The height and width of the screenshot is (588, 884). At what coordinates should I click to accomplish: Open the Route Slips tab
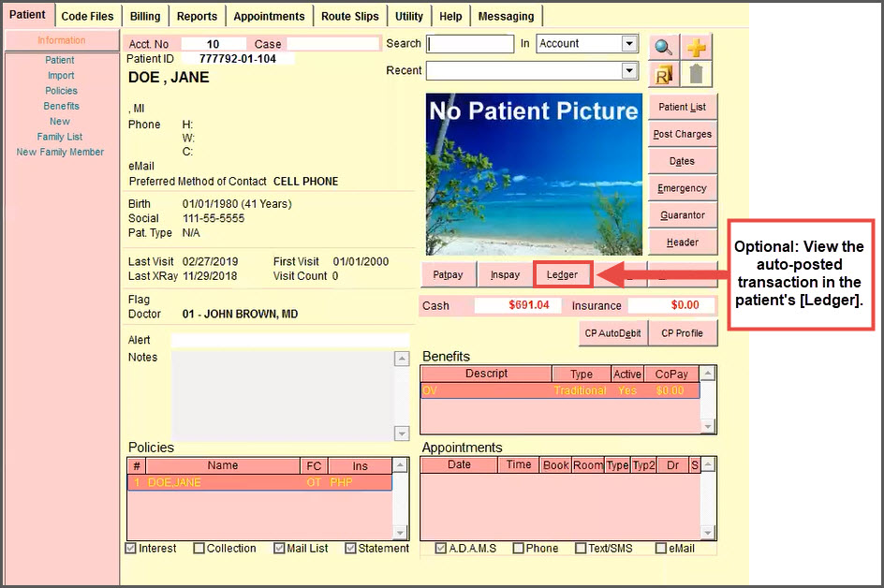pos(349,16)
